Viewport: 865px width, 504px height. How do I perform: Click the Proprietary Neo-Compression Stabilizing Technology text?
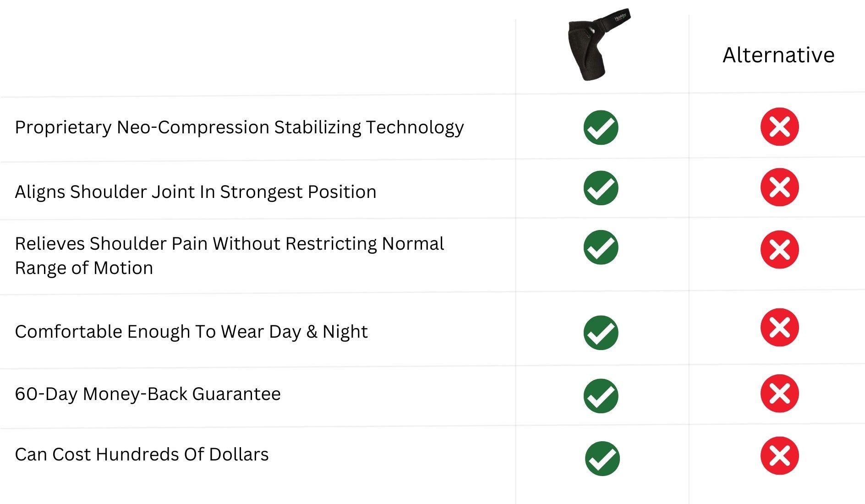point(239,127)
